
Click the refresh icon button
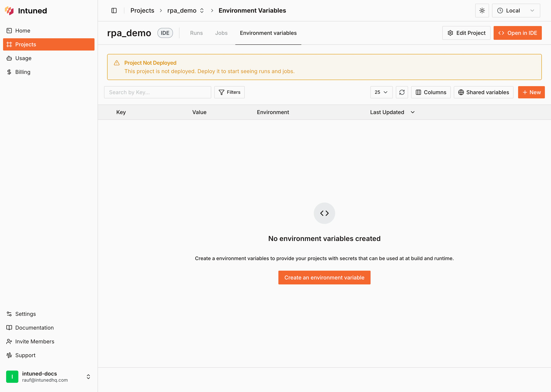pos(402,92)
